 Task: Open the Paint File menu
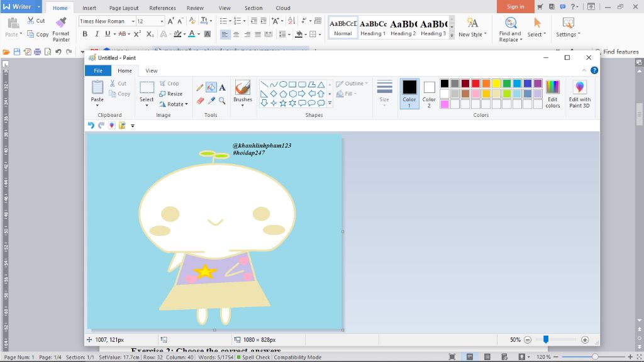[x=98, y=70]
